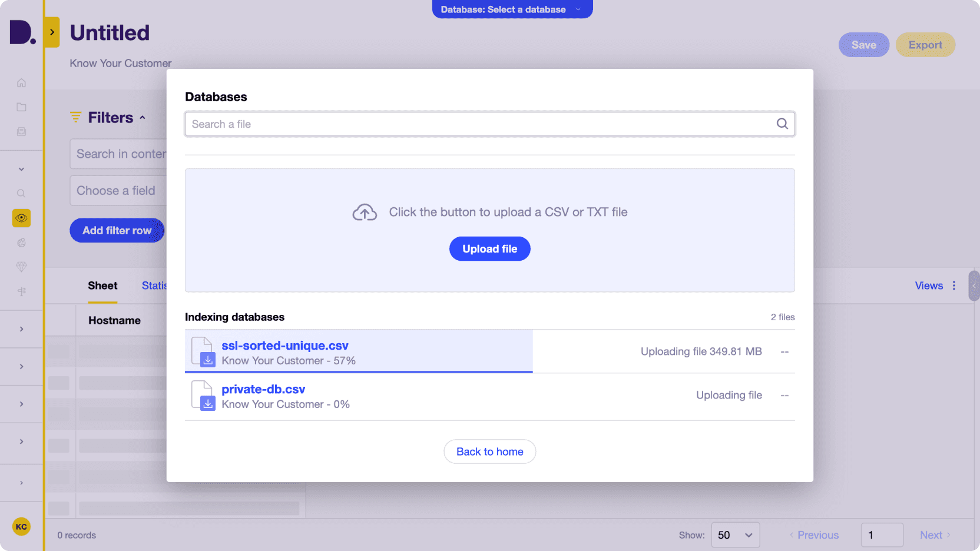Select the diamond icon in sidebar

coord(21,267)
